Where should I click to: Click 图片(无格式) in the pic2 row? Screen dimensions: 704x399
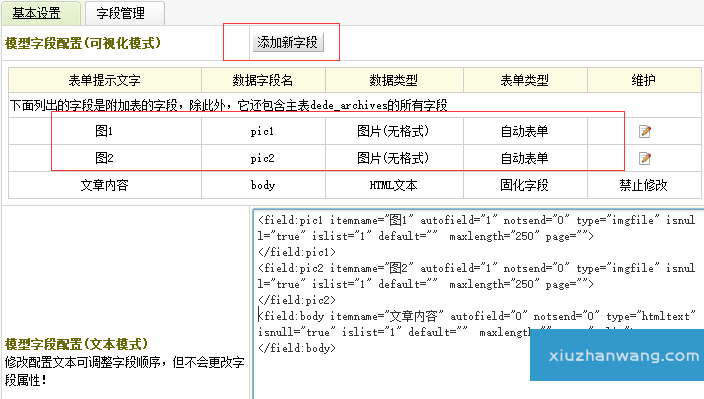tap(393, 158)
